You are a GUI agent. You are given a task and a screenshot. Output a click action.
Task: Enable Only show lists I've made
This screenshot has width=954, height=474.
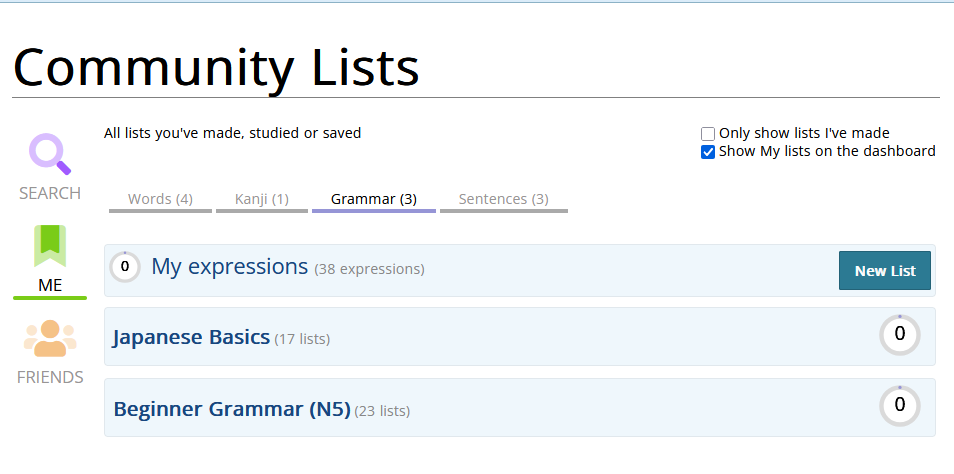pos(708,134)
